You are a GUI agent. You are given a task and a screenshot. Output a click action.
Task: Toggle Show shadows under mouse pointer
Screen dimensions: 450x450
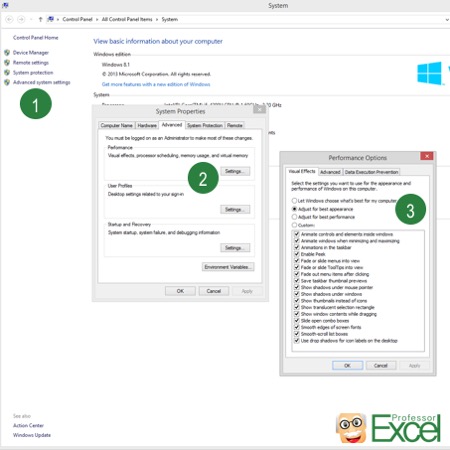point(297,287)
